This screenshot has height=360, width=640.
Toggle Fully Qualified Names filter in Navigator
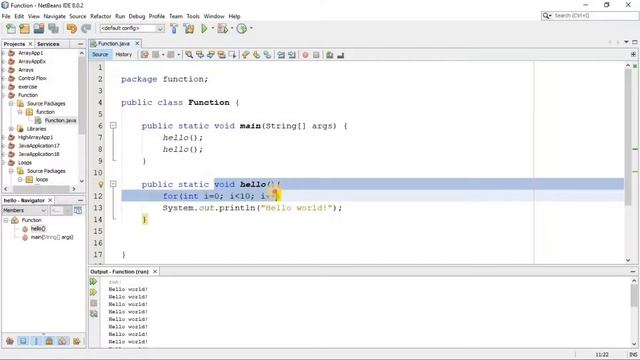tap(76, 341)
